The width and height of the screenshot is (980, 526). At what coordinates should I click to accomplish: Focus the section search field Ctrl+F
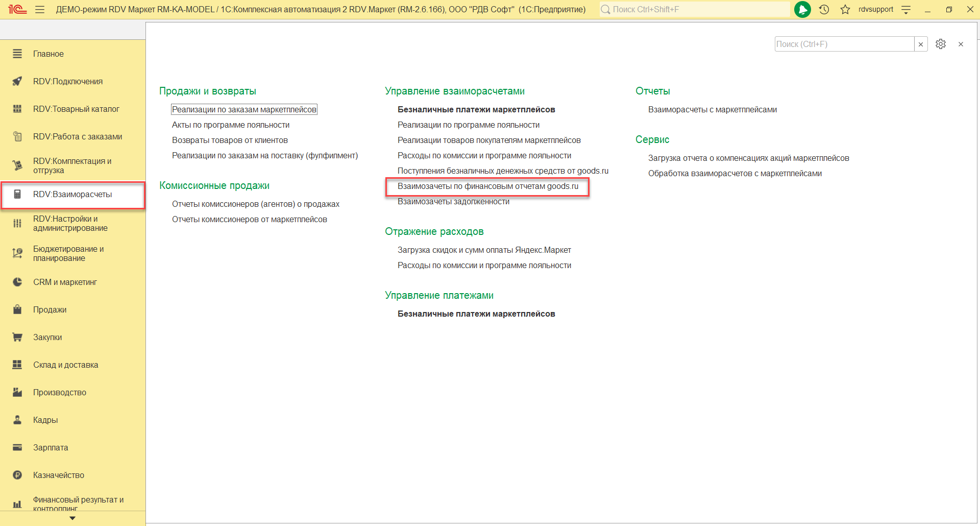[844, 44]
